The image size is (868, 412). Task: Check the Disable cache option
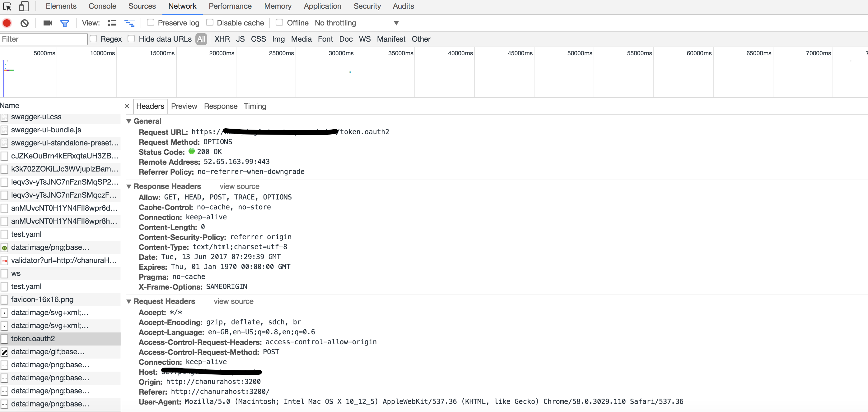tap(210, 23)
